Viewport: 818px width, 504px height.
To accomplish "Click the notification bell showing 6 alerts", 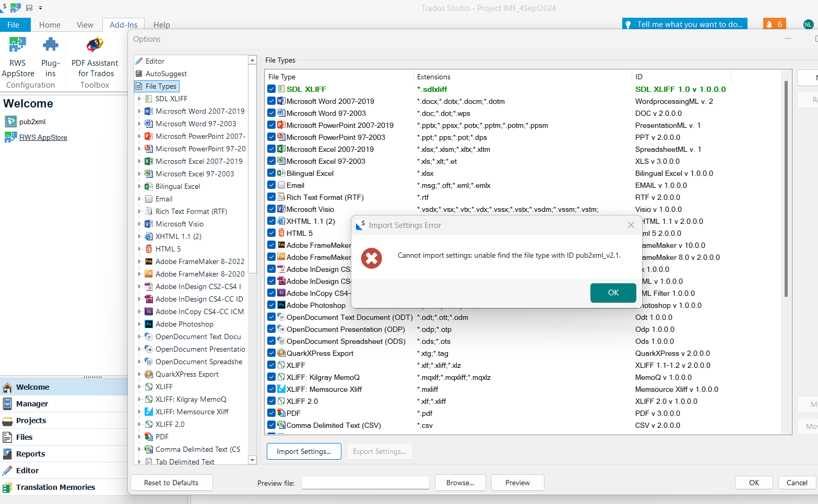I will [774, 24].
